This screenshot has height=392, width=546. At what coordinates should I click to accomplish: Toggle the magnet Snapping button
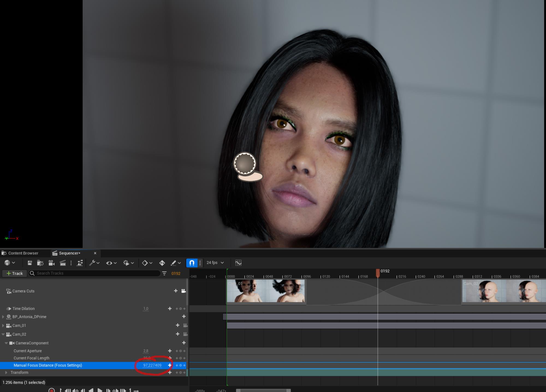pyautogui.click(x=192, y=263)
